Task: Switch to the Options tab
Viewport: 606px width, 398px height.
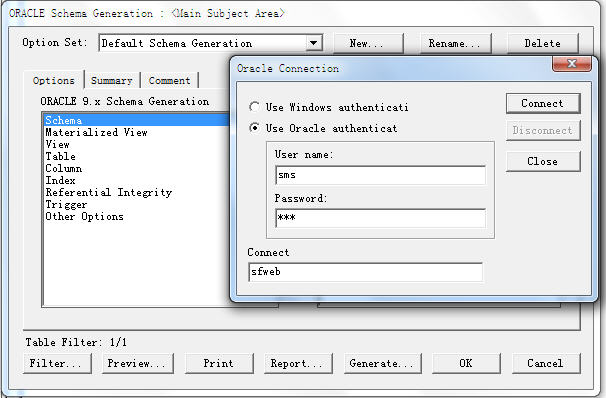Action: (54, 80)
